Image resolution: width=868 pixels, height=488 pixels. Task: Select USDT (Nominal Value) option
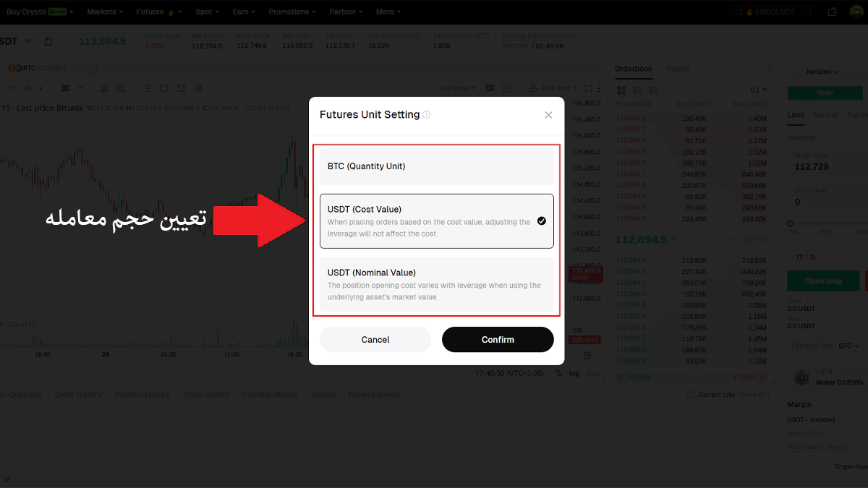point(437,284)
